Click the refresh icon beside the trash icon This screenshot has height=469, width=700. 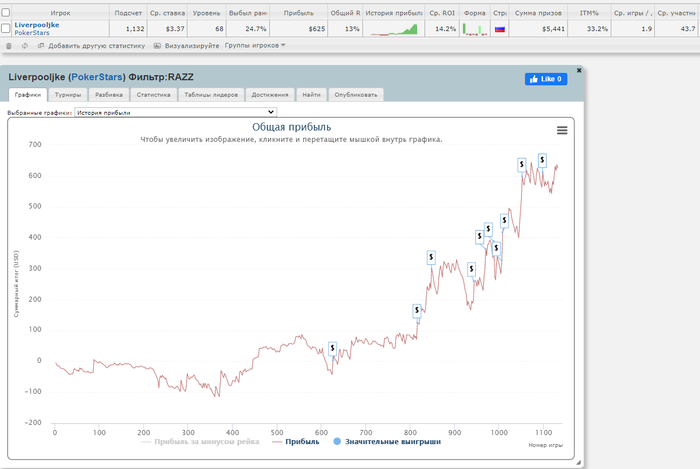[x=25, y=46]
